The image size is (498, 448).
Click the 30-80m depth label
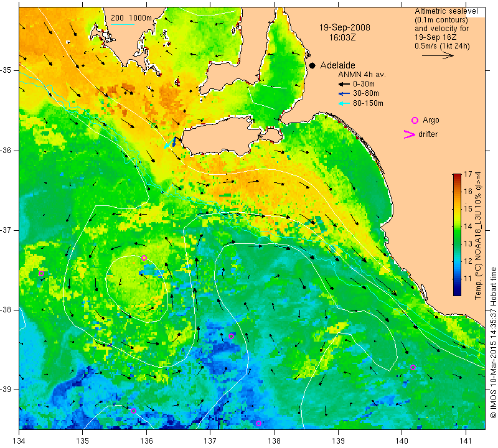pos(365,93)
